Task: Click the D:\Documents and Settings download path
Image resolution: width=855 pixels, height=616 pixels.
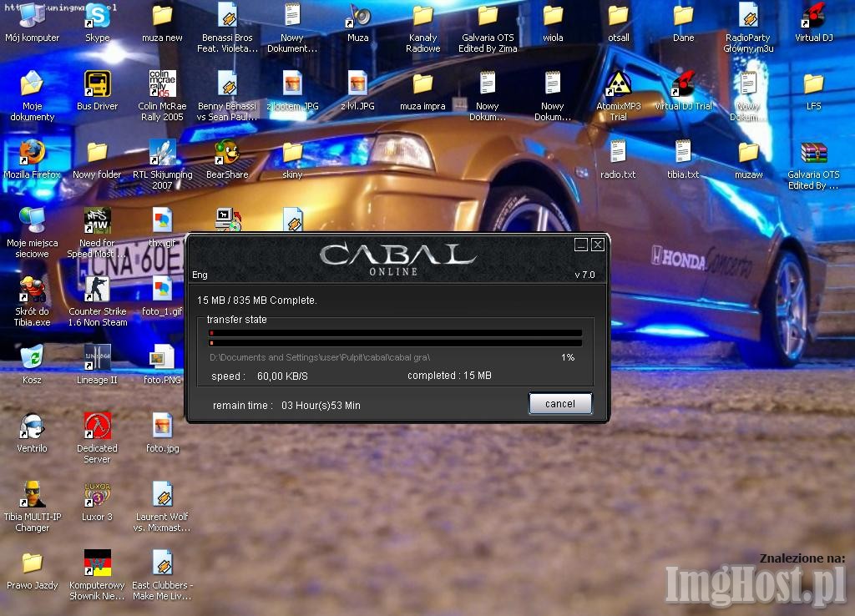Action: coord(320,357)
